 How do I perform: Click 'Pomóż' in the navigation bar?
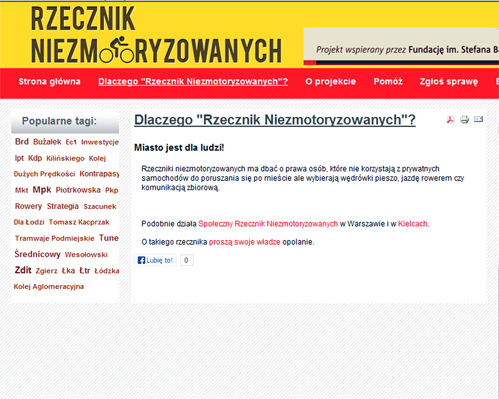click(x=388, y=82)
